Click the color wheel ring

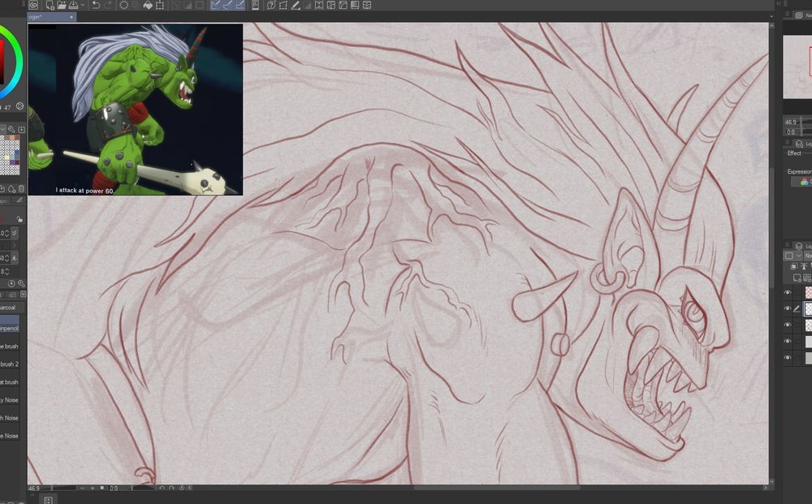pyautogui.click(x=18, y=62)
